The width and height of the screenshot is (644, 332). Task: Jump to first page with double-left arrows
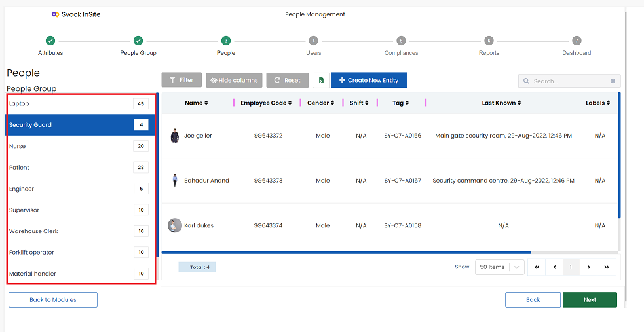pyautogui.click(x=537, y=267)
